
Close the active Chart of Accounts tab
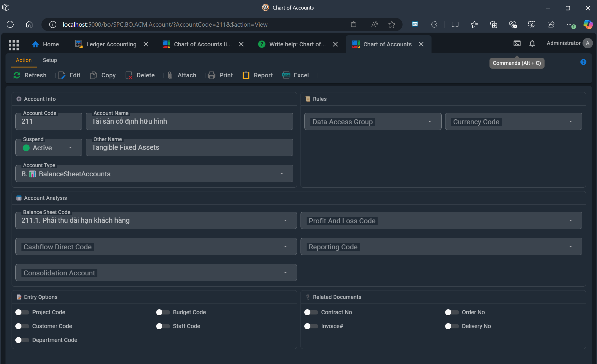click(x=421, y=44)
